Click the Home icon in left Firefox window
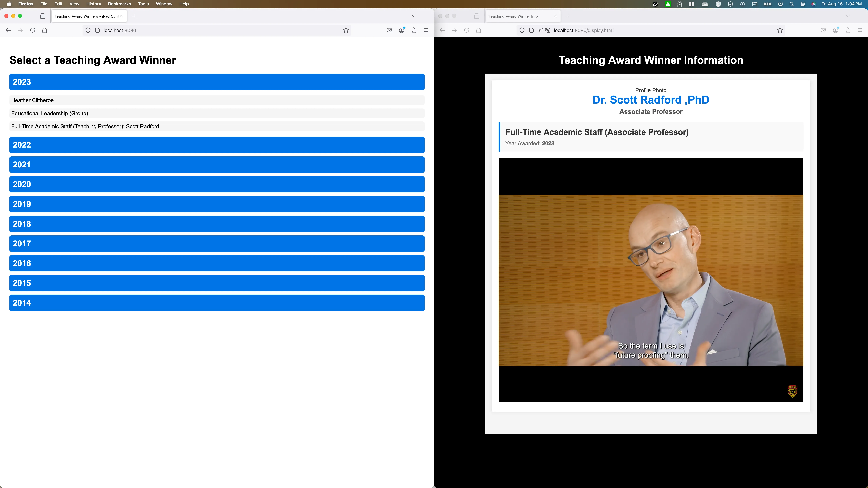868x488 pixels. (44, 30)
